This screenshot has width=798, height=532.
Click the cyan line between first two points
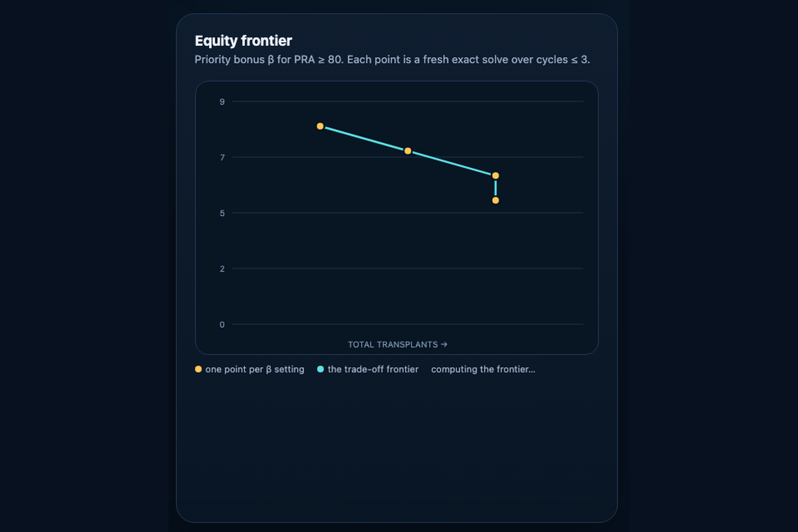[364, 139]
